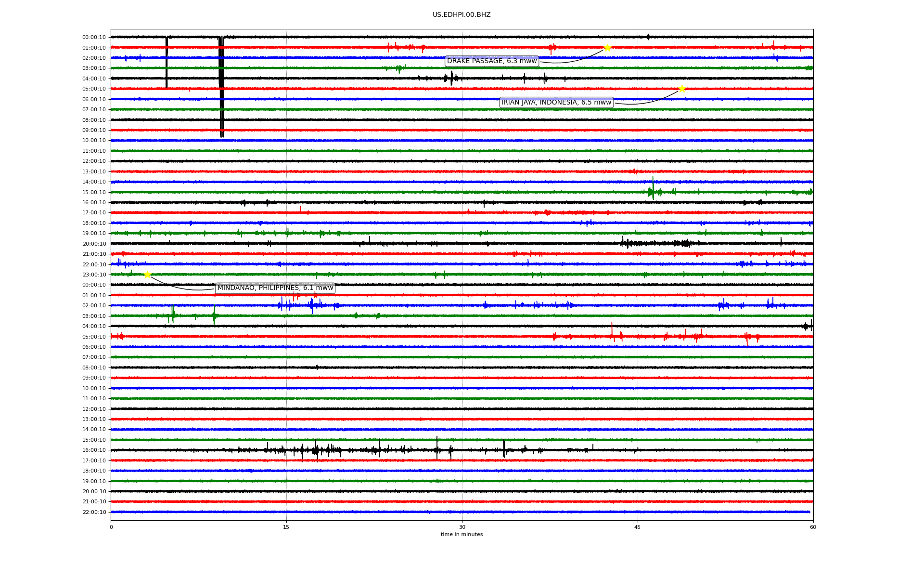Click the US.EDHPI.00.BHZ plot title
The height and width of the screenshot is (578, 924).
tap(461, 15)
